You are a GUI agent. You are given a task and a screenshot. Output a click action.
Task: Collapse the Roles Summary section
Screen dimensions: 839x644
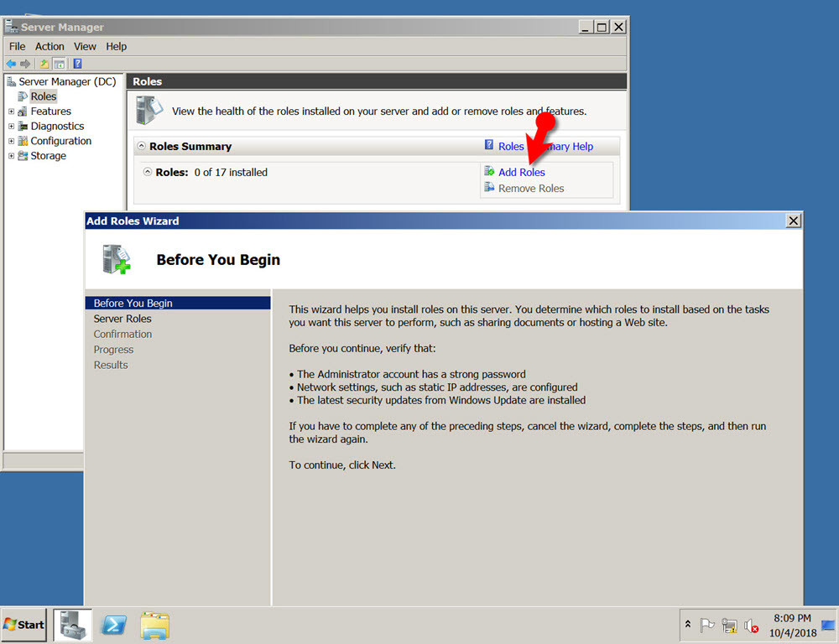[x=141, y=146]
